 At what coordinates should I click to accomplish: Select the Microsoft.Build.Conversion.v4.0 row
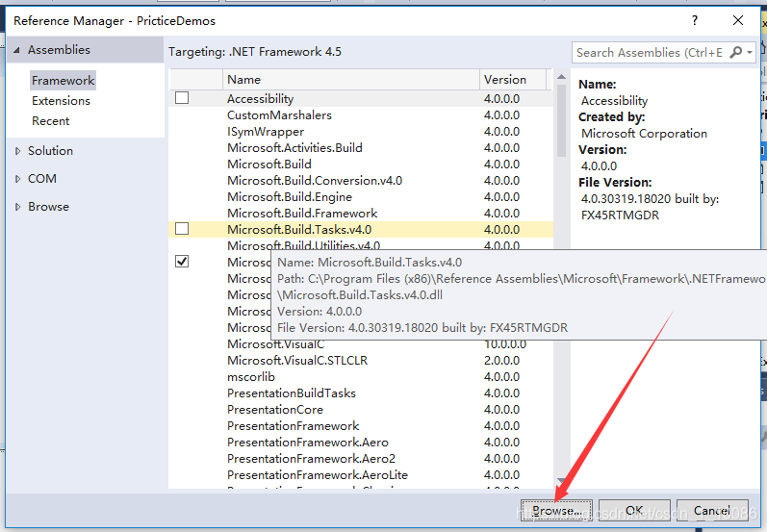pos(361,181)
